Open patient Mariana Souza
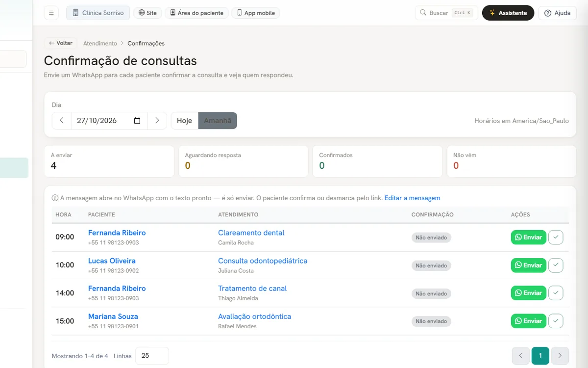This screenshot has height=368, width=588. pyautogui.click(x=113, y=316)
